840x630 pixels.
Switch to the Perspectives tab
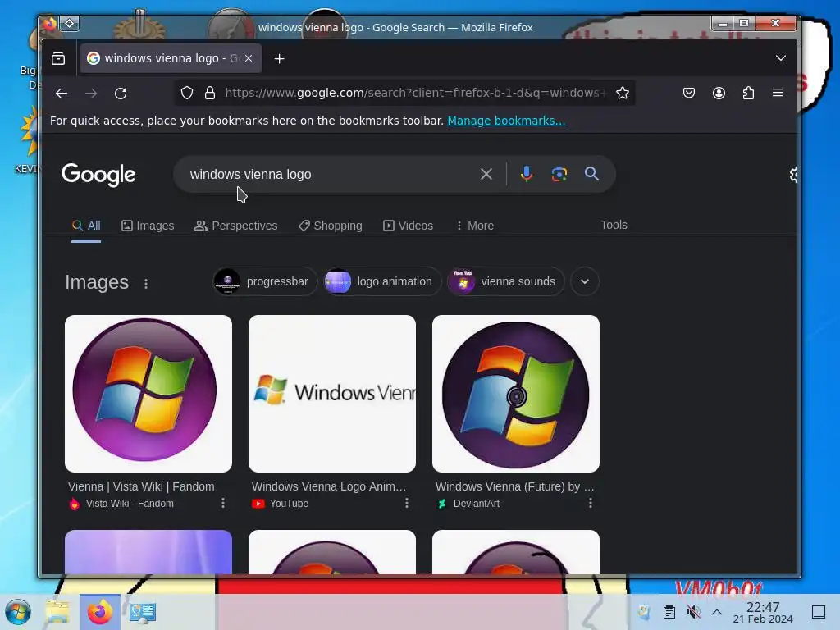235,226
